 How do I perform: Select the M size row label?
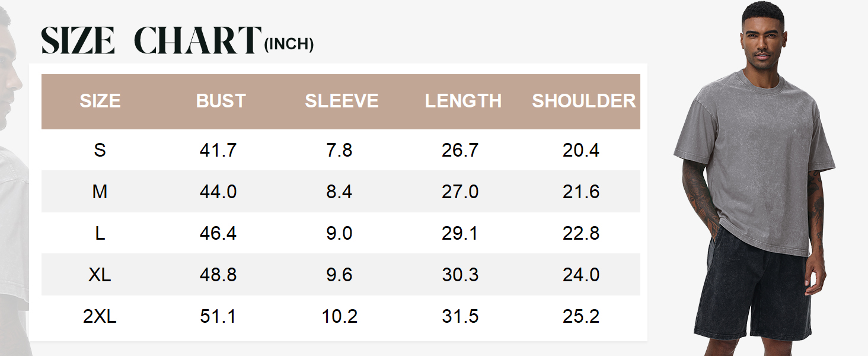coord(100,192)
